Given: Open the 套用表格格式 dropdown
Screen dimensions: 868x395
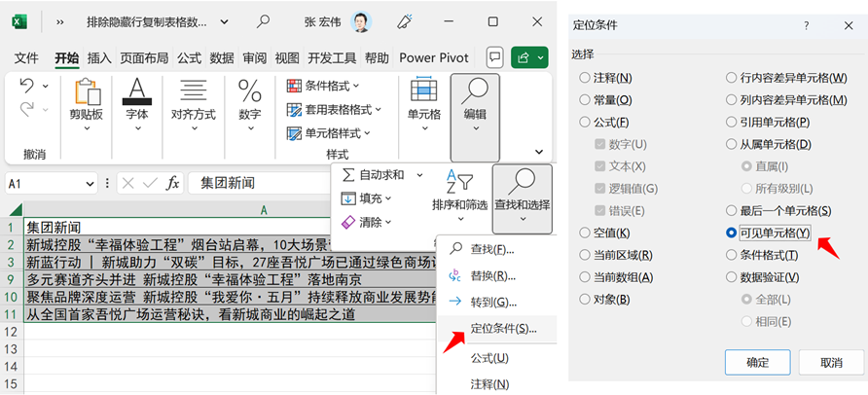Looking at the screenshot, I should click(336, 109).
